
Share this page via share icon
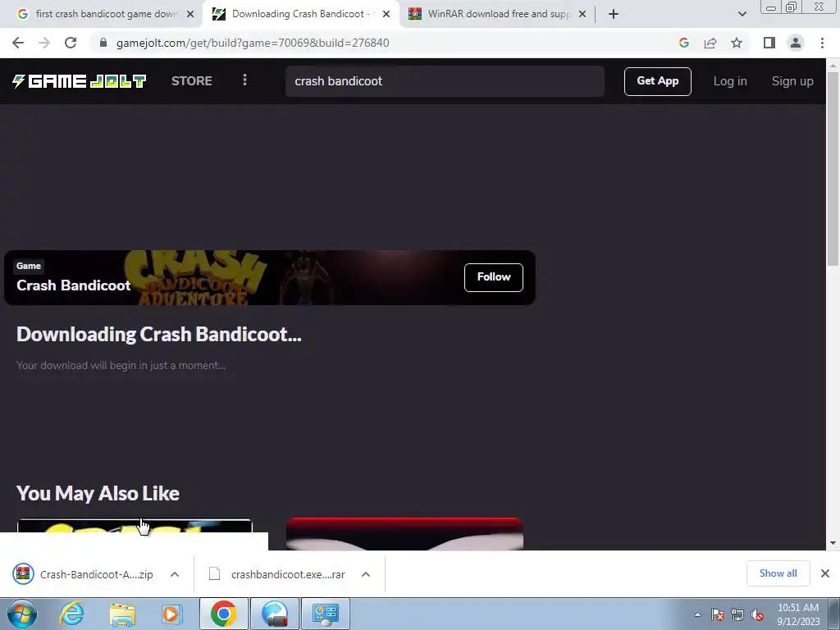click(710, 43)
